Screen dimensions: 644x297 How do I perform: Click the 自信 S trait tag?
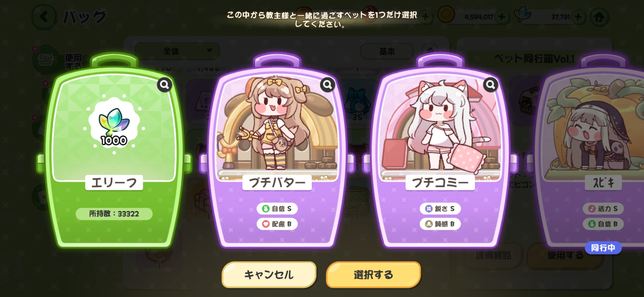tap(277, 209)
